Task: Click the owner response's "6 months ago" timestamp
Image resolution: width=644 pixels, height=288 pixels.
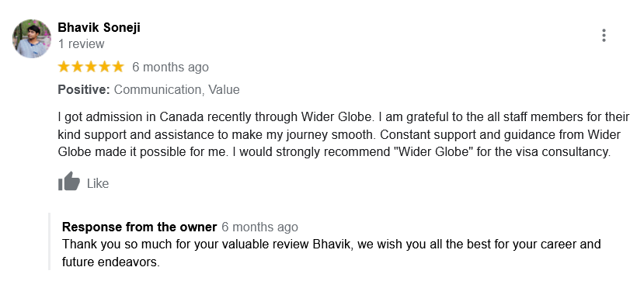Action: (260, 227)
